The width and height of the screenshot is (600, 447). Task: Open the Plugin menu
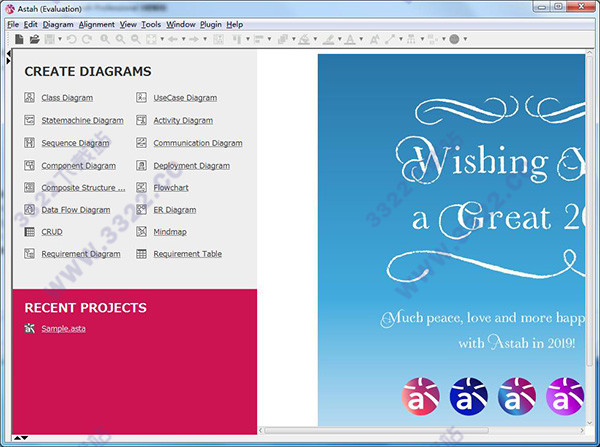point(211,24)
